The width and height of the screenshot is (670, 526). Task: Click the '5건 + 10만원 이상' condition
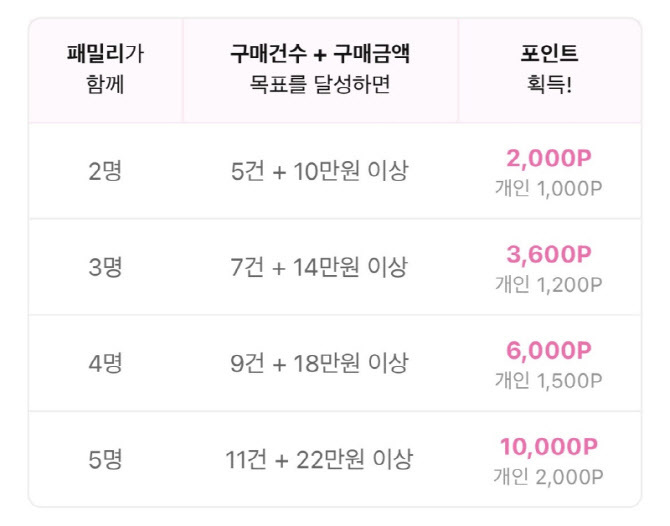[320, 171]
